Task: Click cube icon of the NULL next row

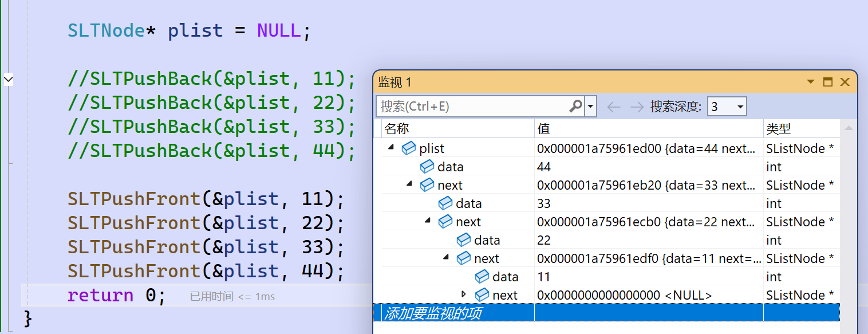Action: click(x=482, y=295)
